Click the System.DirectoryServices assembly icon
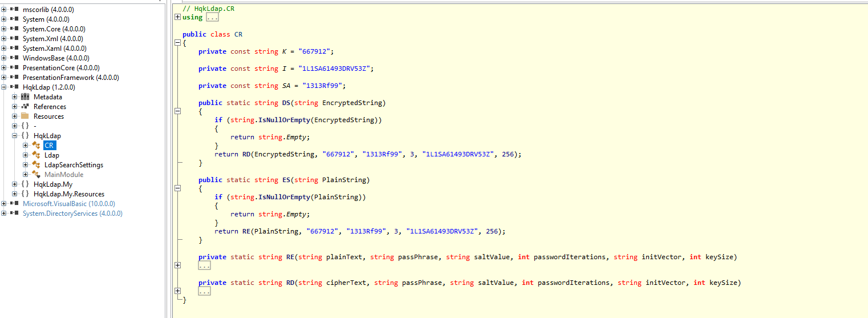Screen dimensions: 868x318 [x=14, y=214]
